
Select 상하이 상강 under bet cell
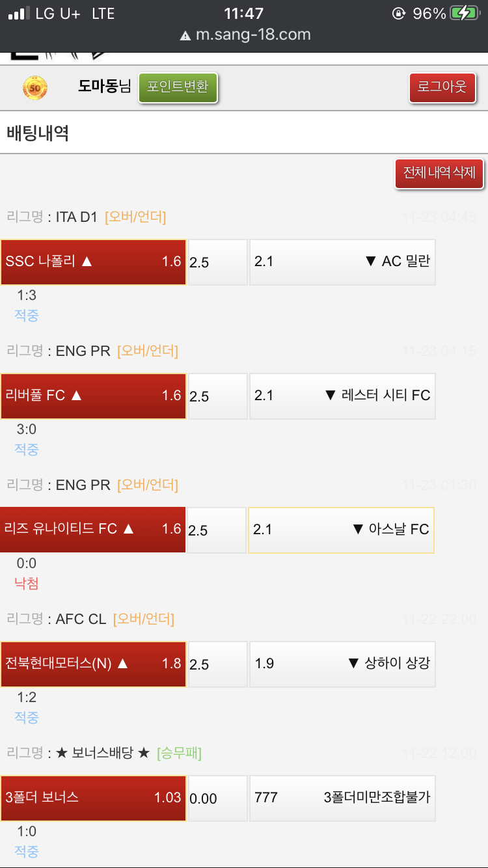coord(342,664)
